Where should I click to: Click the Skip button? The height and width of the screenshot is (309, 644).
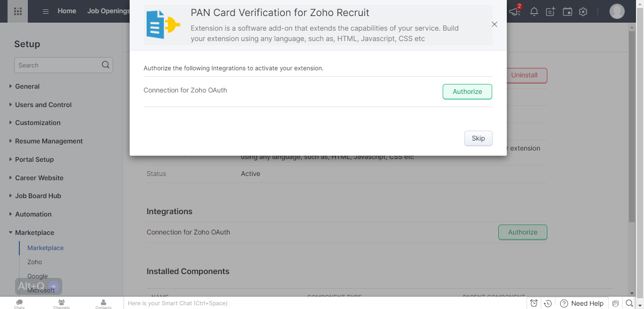click(479, 138)
